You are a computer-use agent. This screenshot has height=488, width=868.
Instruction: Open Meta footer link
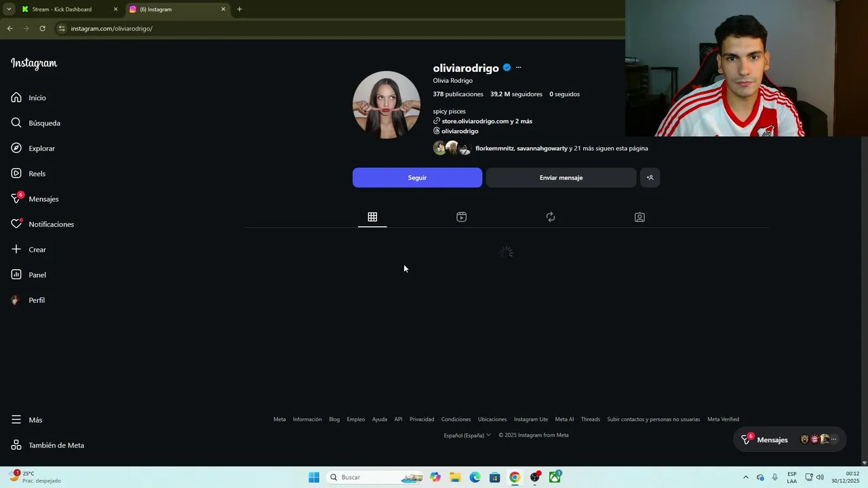[279, 420]
